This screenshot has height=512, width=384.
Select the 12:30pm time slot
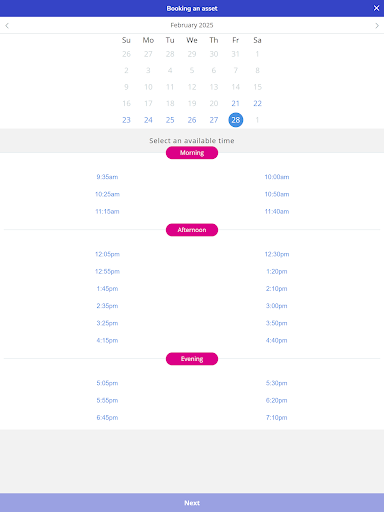277,254
